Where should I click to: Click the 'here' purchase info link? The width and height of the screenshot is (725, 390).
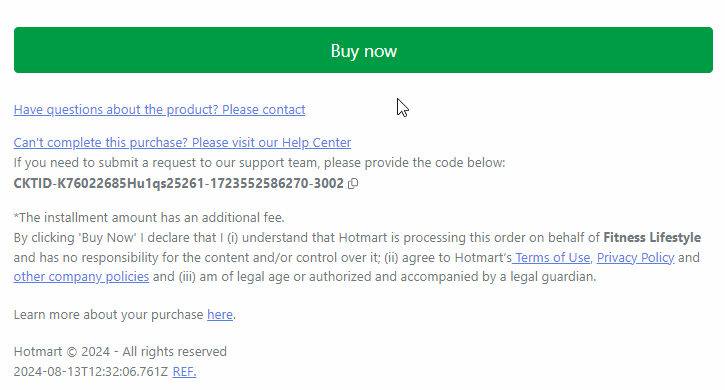[x=220, y=315]
